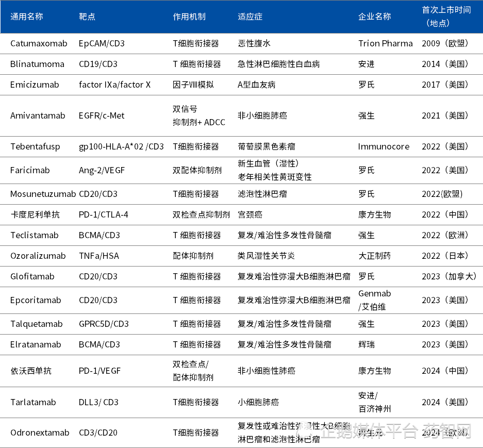
Task: Click the Immunocore company name
Action: point(384,146)
